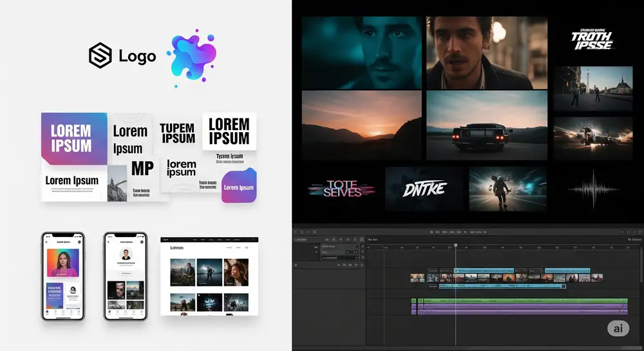
Task: Click the back arrow in the editor's top-left toolbar
Action: pos(296,231)
